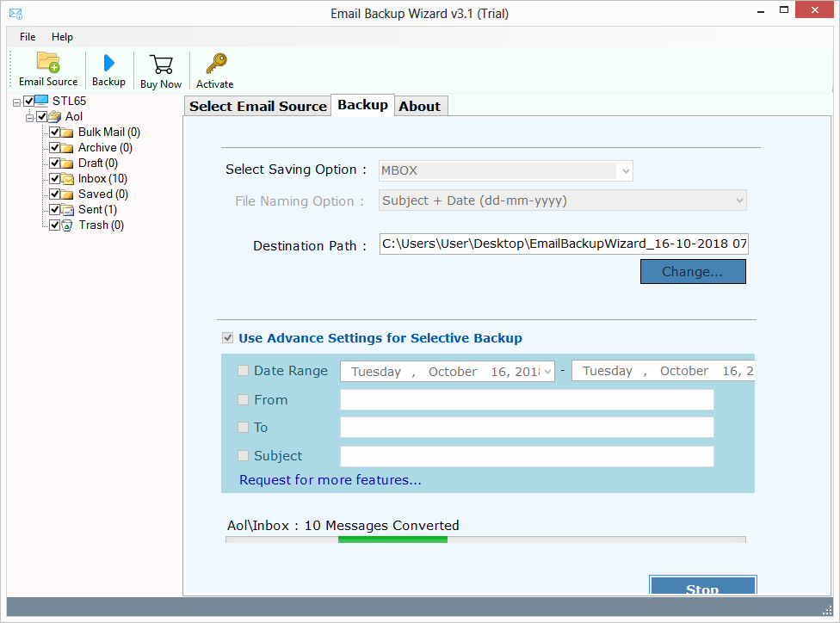Viewport: 840px width, 623px height.
Task: Uncheck the Archive folder checkbox
Action: pos(54,147)
